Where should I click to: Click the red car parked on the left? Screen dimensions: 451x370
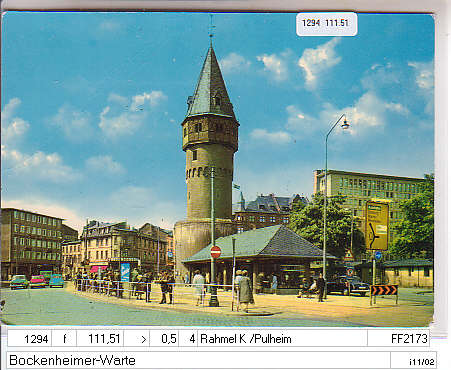point(38,282)
